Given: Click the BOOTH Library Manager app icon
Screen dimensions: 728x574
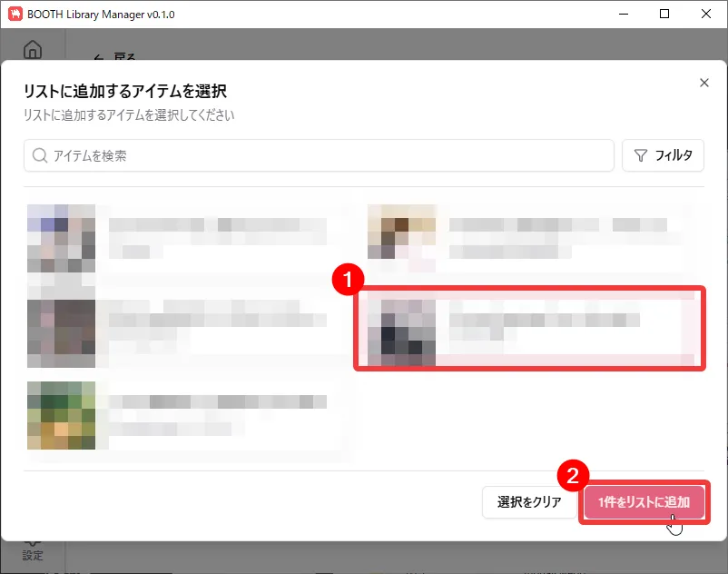Looking at the screenshot, I should 15,14.
